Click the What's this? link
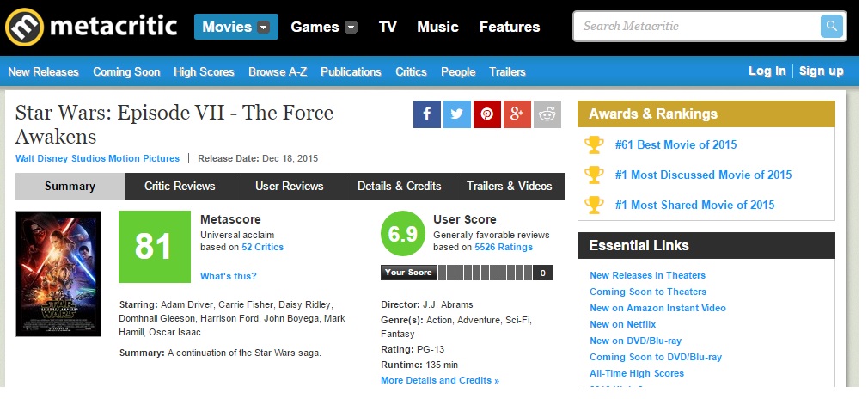The height and width of the screenshot is (399, 868). click(229, 276)
